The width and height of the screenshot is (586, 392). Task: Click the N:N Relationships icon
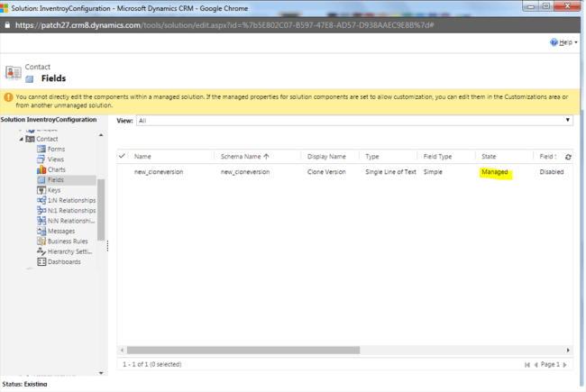41,221
